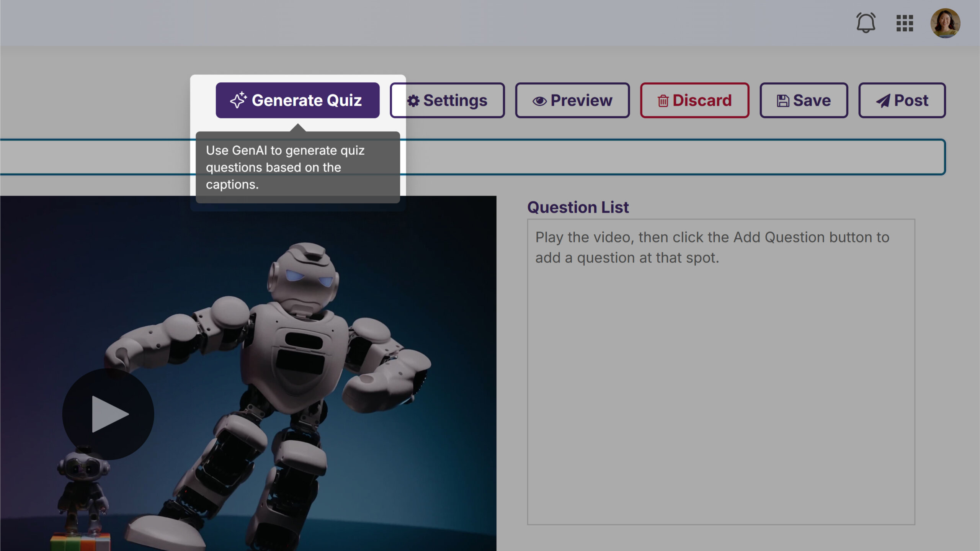Click the quiz title input field

(x=473, y=157)
